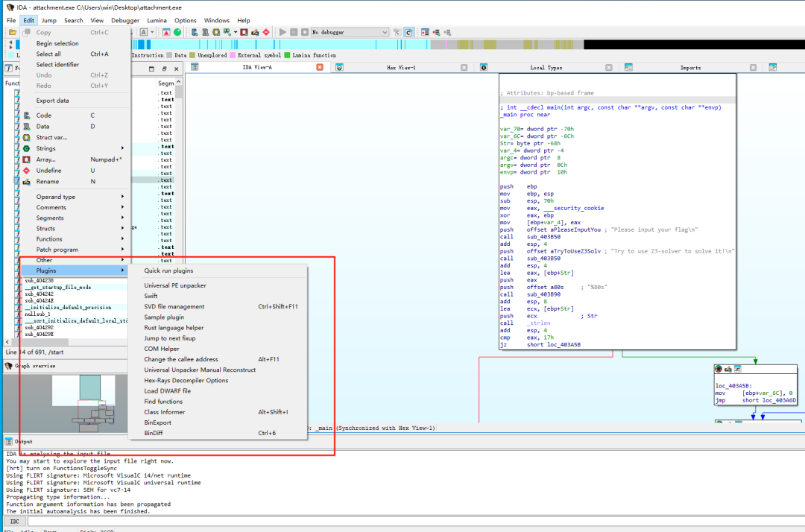Screen dimensions: 805x532
Task: Switch to the Imports tab
Action: (690, 68)
